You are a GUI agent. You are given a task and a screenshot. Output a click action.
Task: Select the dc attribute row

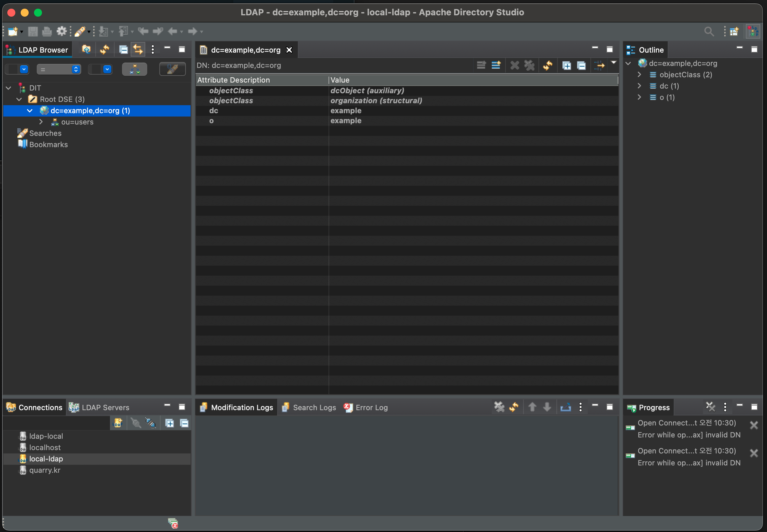214,111
